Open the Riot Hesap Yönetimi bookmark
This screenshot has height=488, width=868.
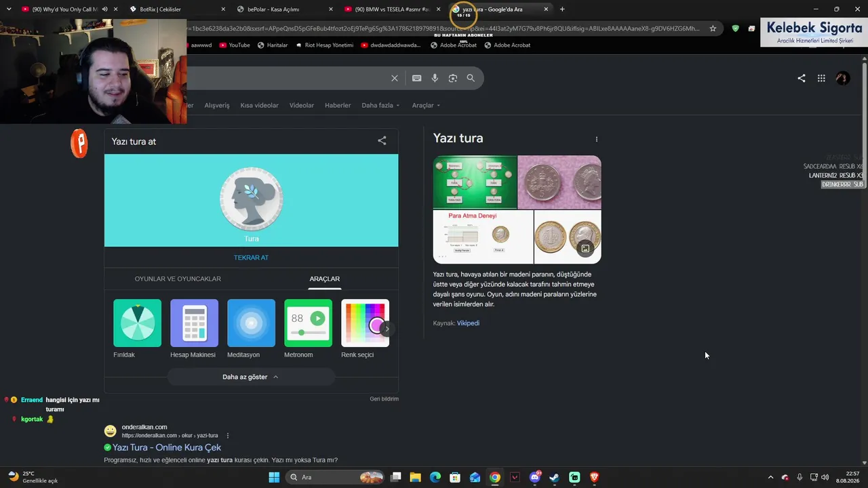(x=324, y=45)
